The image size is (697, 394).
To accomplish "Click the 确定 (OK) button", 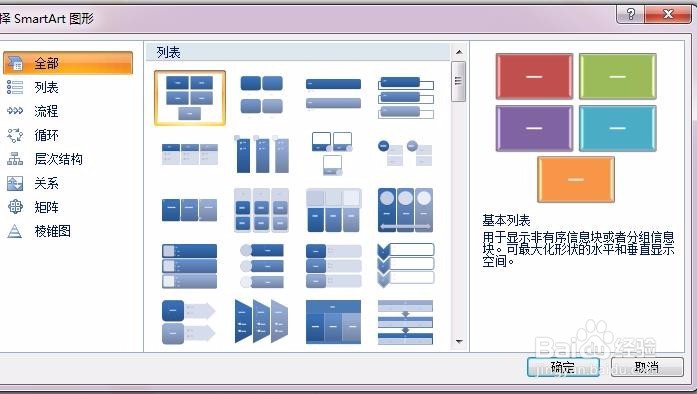I will pyautogui.click(x=563, y=367).
